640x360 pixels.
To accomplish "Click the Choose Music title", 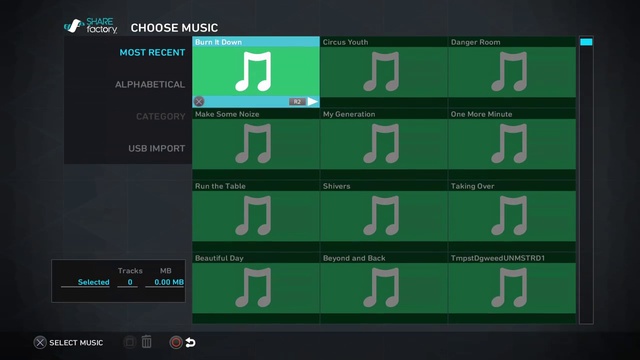I will pos(174,28).
